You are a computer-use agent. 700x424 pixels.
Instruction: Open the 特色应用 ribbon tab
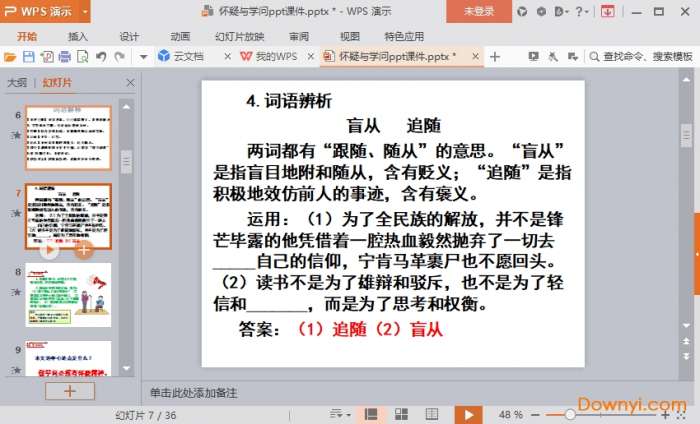tap(404, 37)
